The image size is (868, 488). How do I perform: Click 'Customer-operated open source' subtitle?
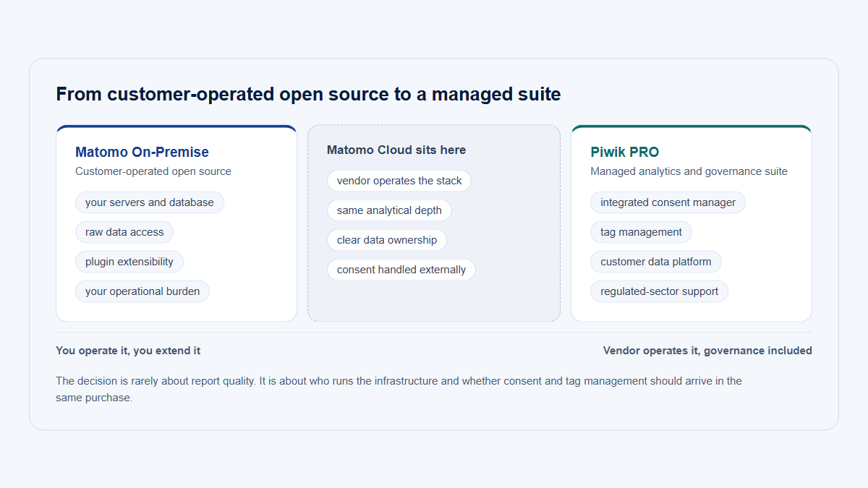[153, 171]
